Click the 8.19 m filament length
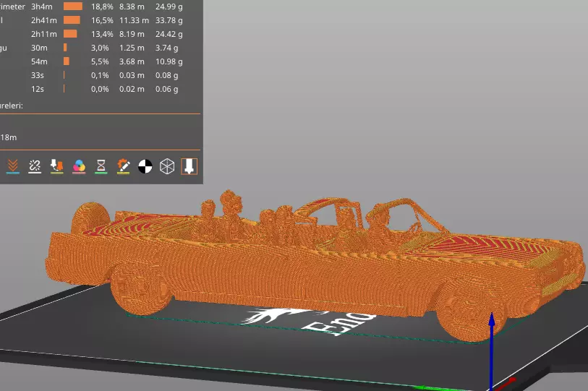This screenshot has width=588, height=391. pos(132,34)
